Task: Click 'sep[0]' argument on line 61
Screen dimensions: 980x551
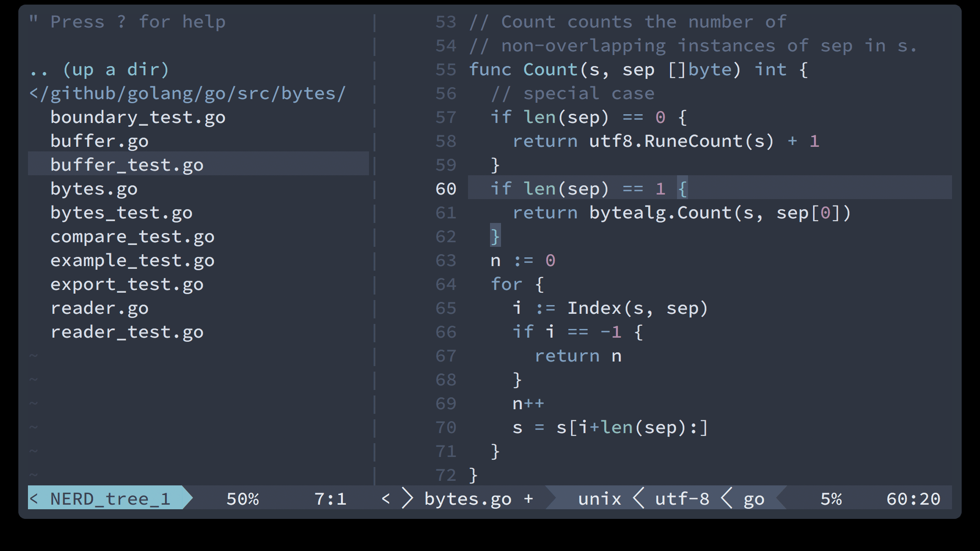Action: click(x=809, y=213)
